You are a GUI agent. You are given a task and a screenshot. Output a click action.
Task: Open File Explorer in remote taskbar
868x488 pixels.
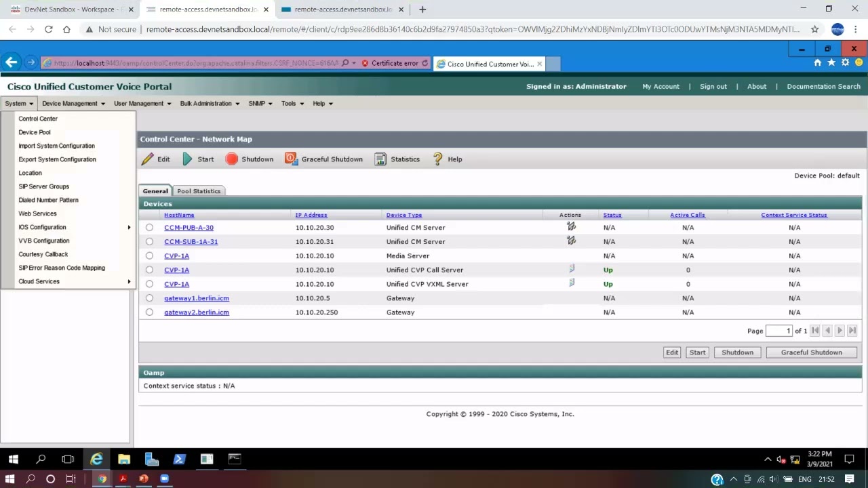coord(124,459)
